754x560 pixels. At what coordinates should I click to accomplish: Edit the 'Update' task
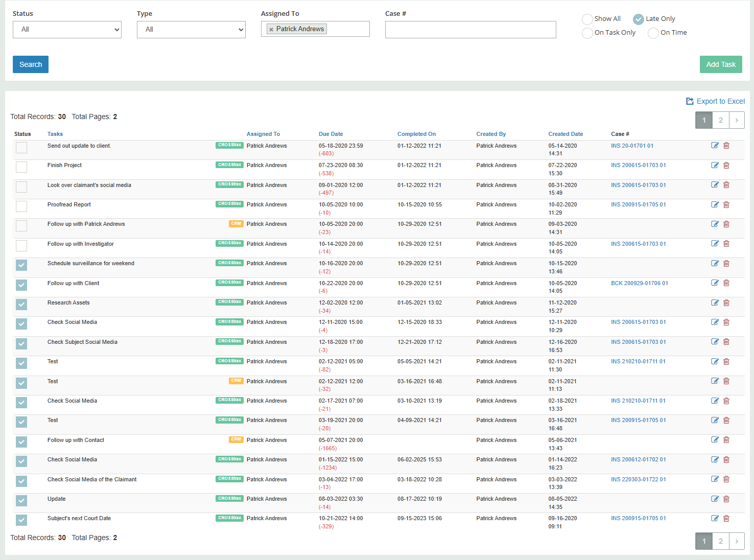[715, 499]
